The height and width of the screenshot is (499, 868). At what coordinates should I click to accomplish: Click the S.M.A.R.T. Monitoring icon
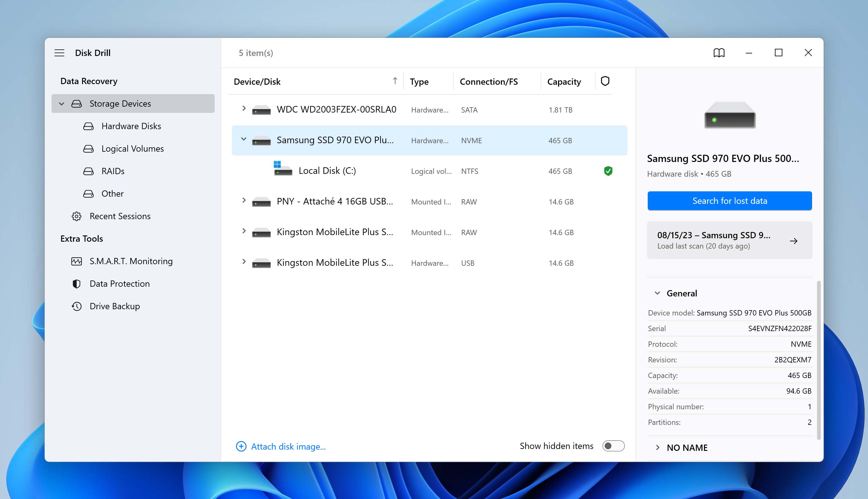tap(76, 261)
